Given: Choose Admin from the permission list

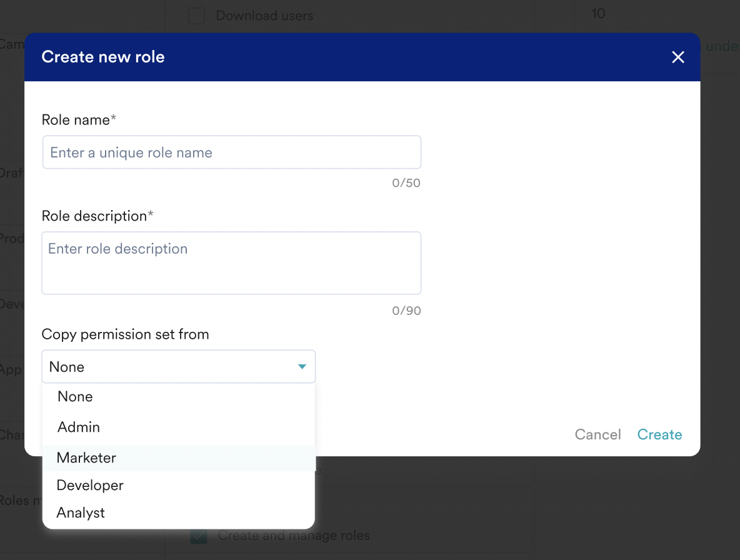Looking at the screenshot, I should click(x=79, y=427).
